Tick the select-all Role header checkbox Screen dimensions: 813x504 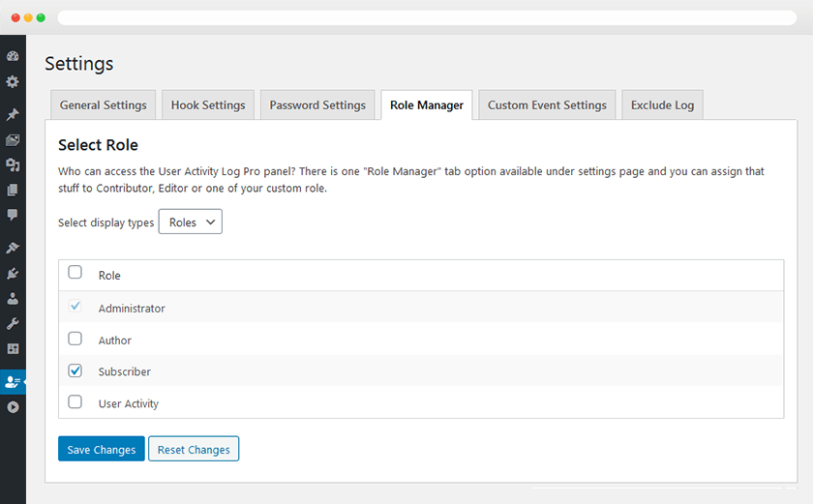point(75,273)
